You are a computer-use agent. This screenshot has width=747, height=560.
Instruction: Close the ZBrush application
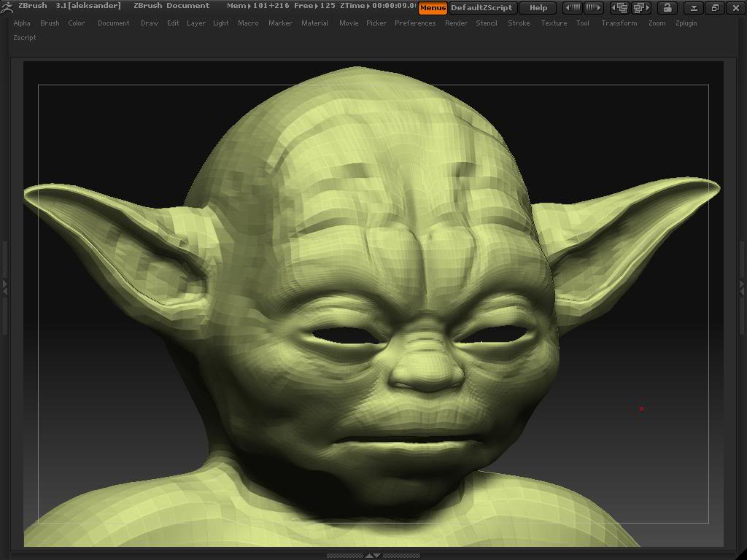[x=736, y=7]
